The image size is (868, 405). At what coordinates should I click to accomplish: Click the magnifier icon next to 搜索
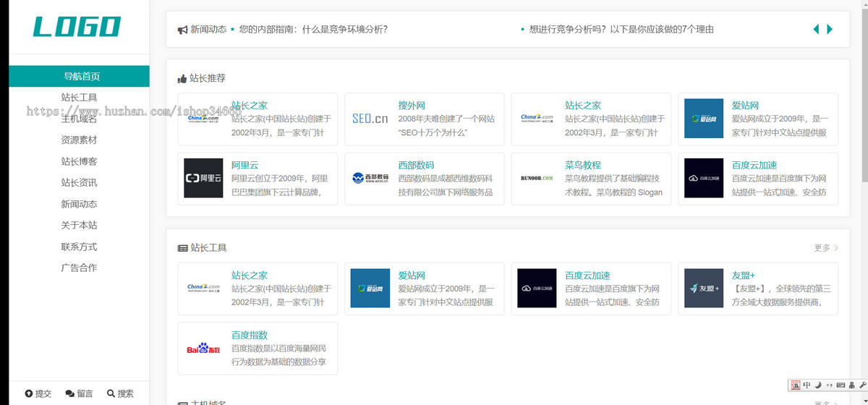point(111,393)
